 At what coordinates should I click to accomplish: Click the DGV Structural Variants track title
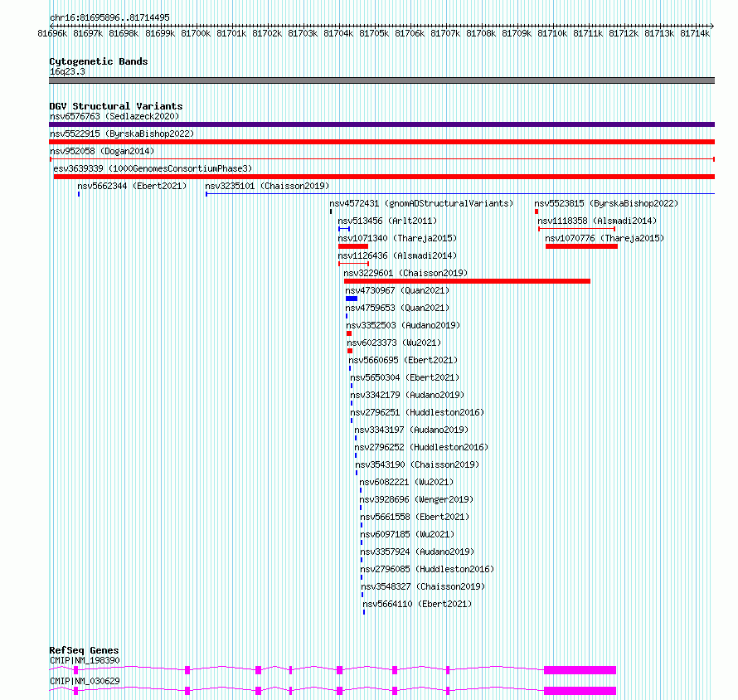116,106
